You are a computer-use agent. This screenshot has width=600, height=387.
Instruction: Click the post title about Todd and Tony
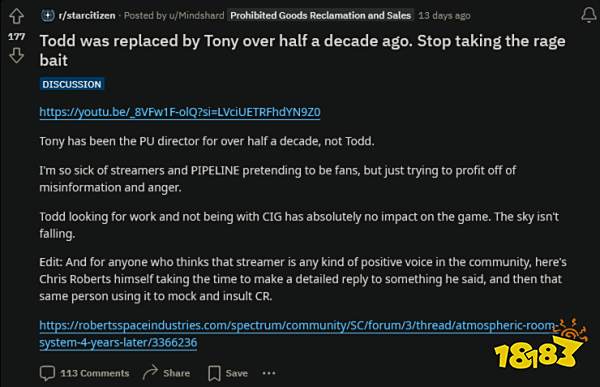(302, 51)
